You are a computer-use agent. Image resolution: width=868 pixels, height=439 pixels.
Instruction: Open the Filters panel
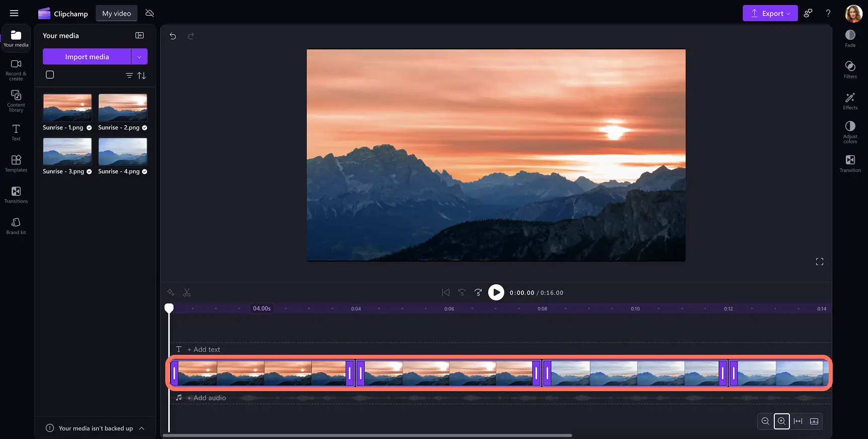(x=850, y=70)
